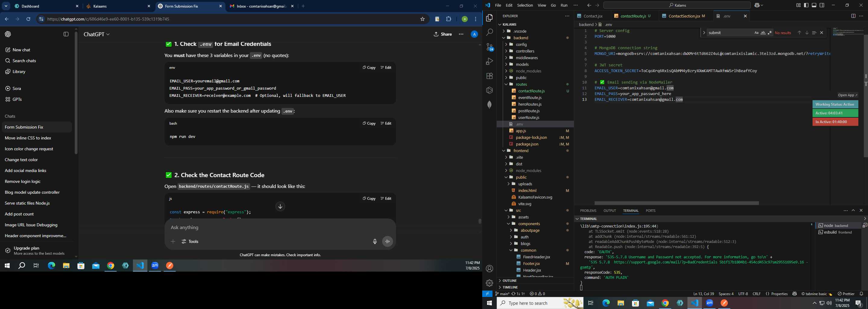The width and height of the screenshot is (868, 309).
Task: Open Accounts icon in VS Code activity bar
Action: [489, 269]
